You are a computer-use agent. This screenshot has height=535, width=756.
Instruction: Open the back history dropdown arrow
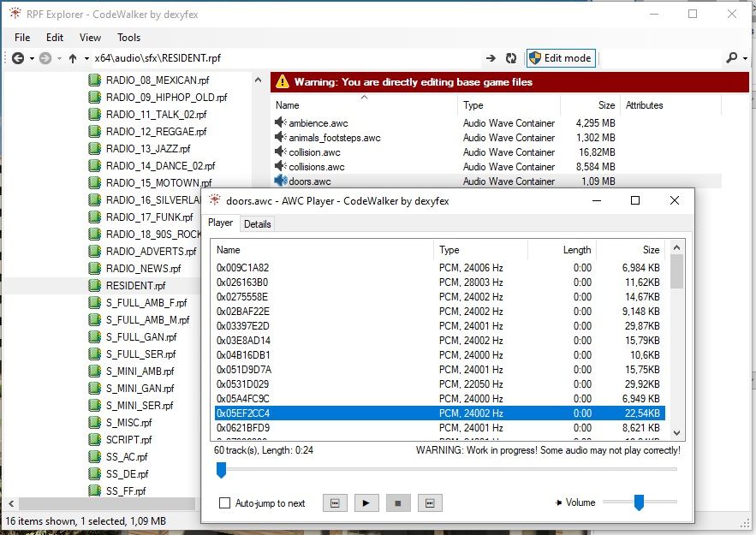(x=32, y=59)
